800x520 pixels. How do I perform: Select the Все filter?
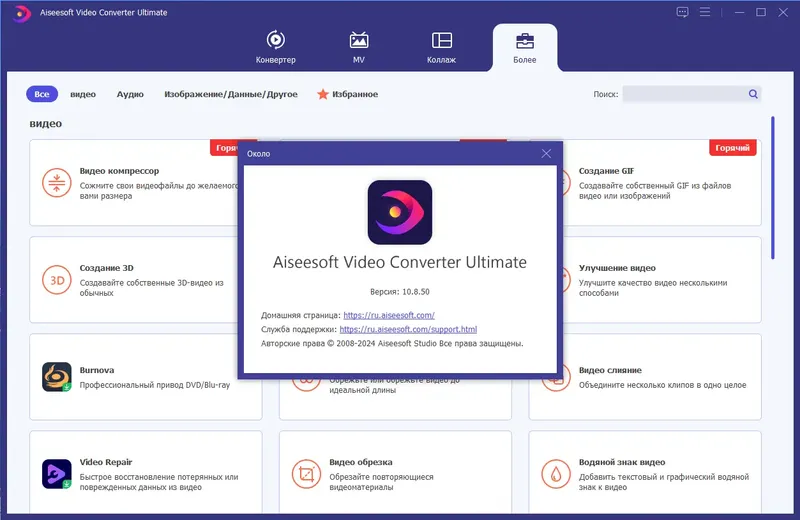pos(42,94)
